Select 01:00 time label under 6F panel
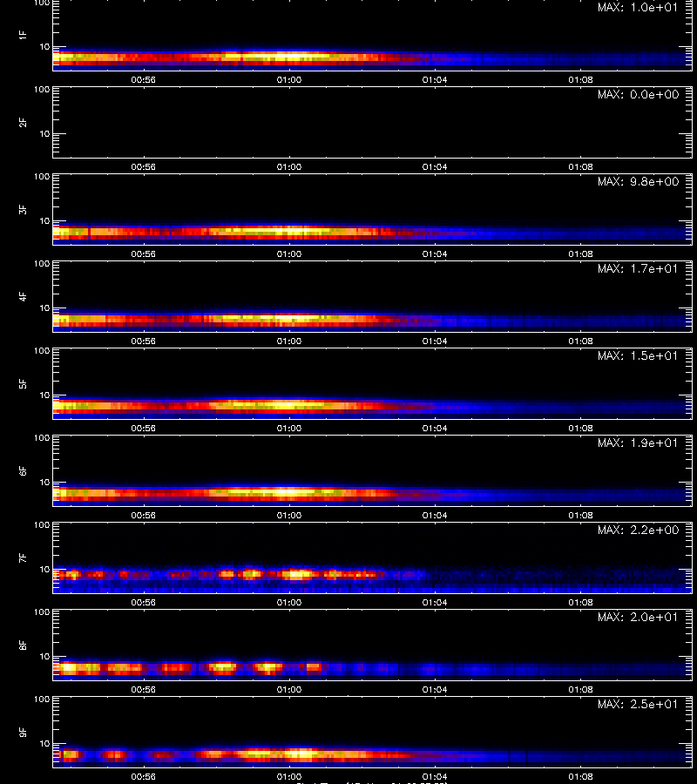 pyautogui.click(x=289, y=515)
